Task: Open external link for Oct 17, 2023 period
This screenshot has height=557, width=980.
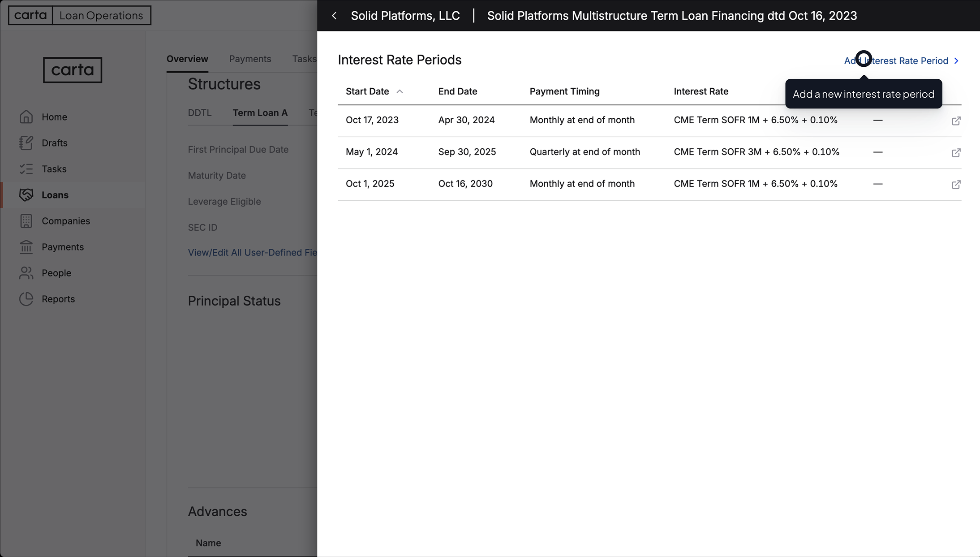Action: point(956,121)
